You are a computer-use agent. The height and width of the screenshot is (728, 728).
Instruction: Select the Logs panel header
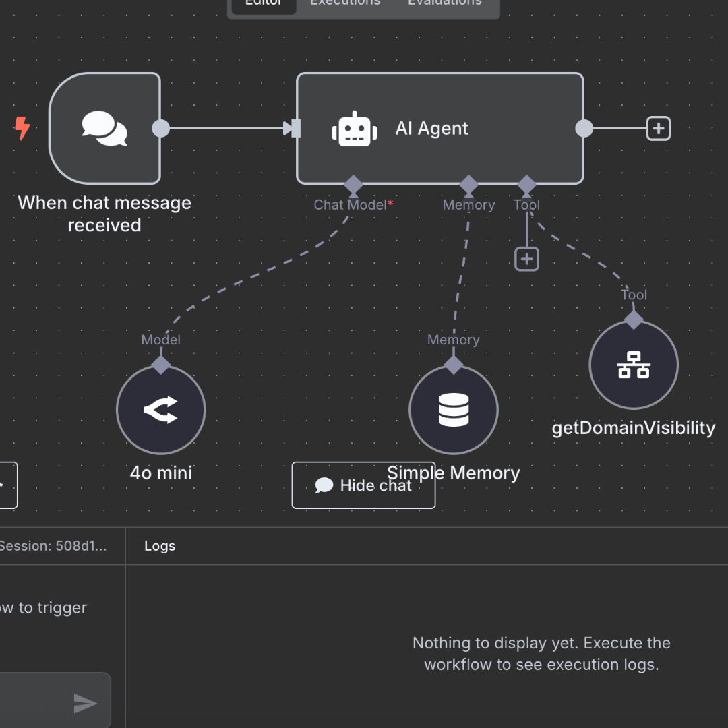[160, 546]
